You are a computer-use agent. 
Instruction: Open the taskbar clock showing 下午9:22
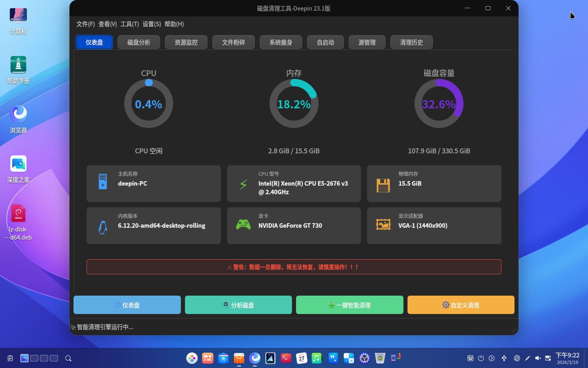click(x=568, y=358)
